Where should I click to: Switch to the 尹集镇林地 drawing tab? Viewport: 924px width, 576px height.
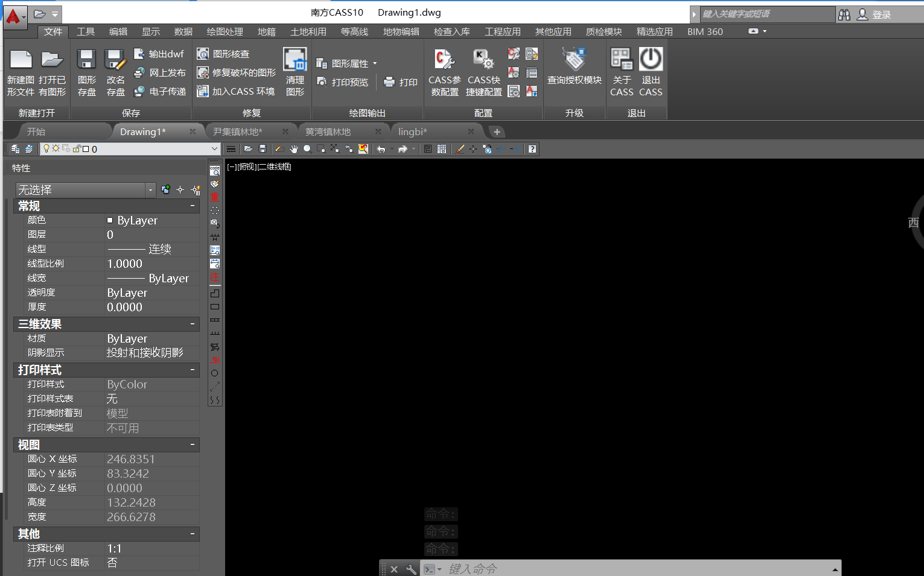(238, 131)
